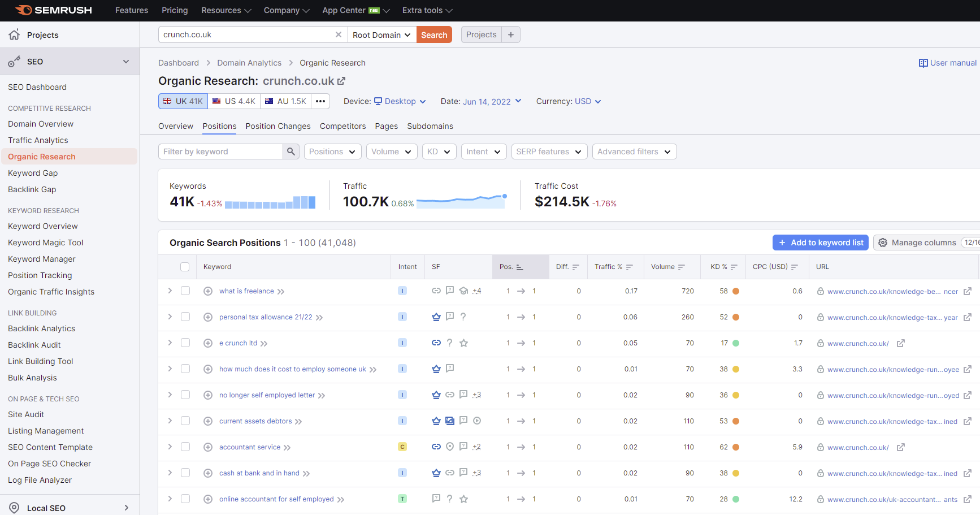Image resolution: width=980 pixels, height=515 pixels.
Task: Open crunch.co.uk external link icon in title
Action: (341, 81)
